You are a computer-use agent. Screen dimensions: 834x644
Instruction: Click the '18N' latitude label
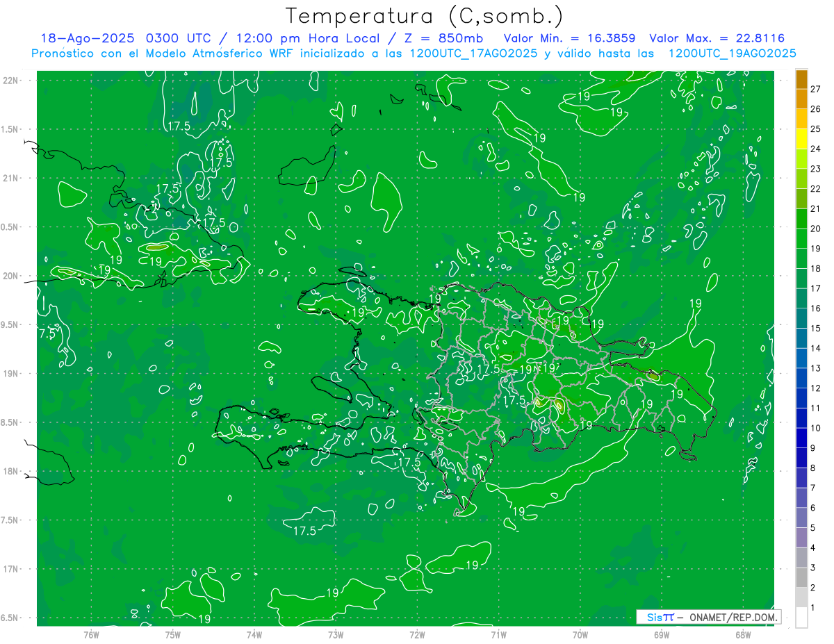pos(12,472)
